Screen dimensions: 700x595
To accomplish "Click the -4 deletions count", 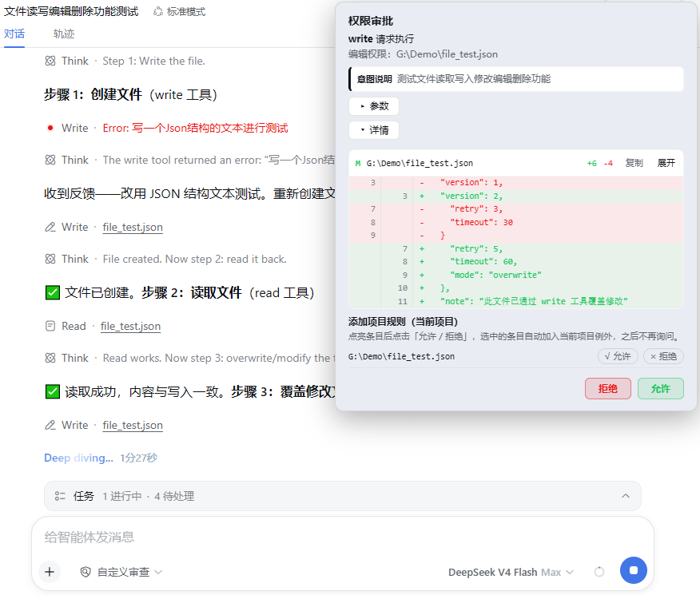I will [x=608, y=163].
